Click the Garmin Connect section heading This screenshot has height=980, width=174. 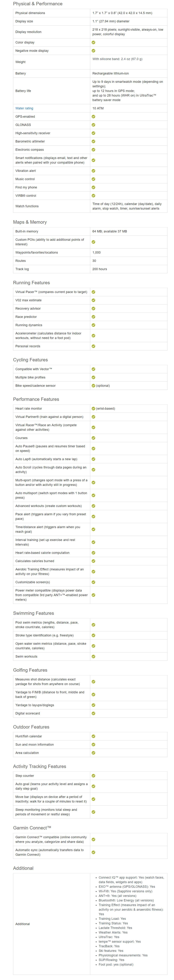tap(32, 827)
